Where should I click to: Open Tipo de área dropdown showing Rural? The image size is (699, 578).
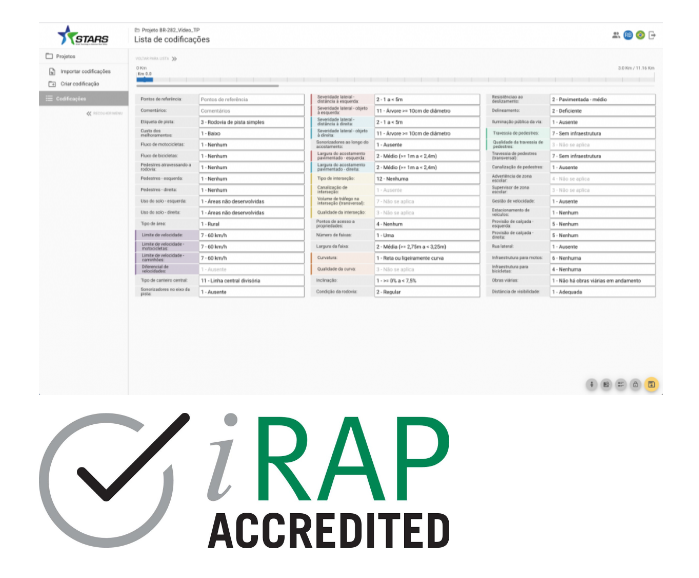pos(251,224)
